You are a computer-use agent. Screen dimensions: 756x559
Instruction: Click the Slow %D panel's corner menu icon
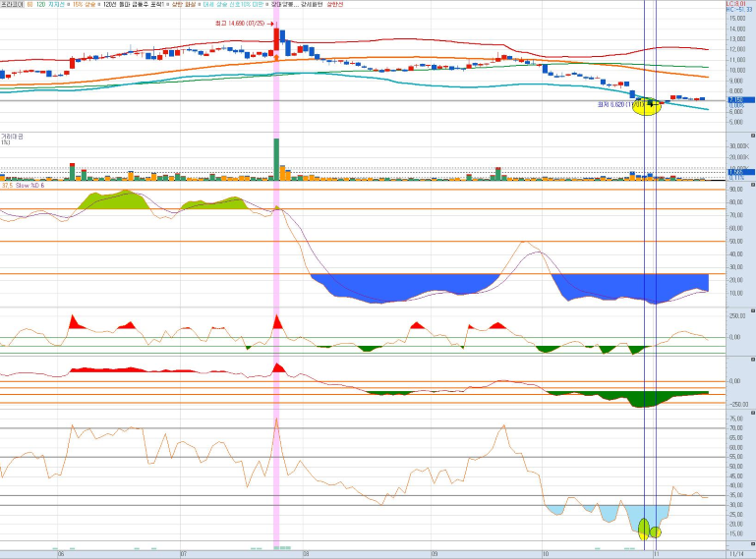pyautogui.click(x=753, y=184)
